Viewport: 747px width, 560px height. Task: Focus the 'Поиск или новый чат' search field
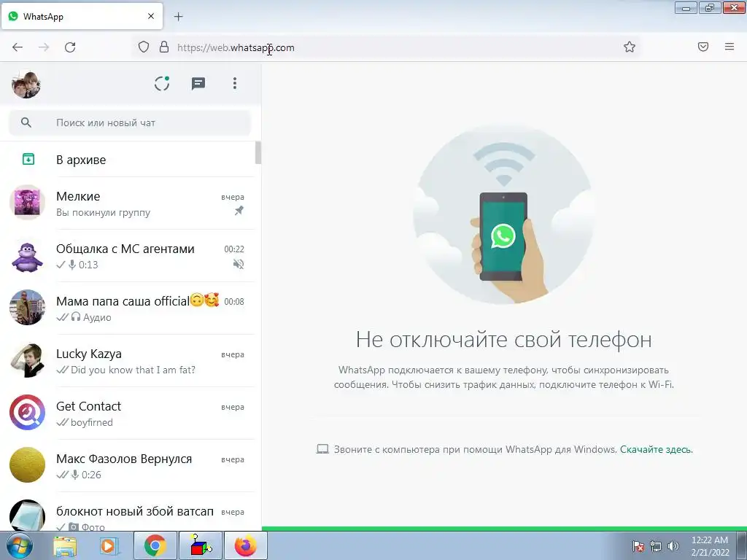click(130, 122)
